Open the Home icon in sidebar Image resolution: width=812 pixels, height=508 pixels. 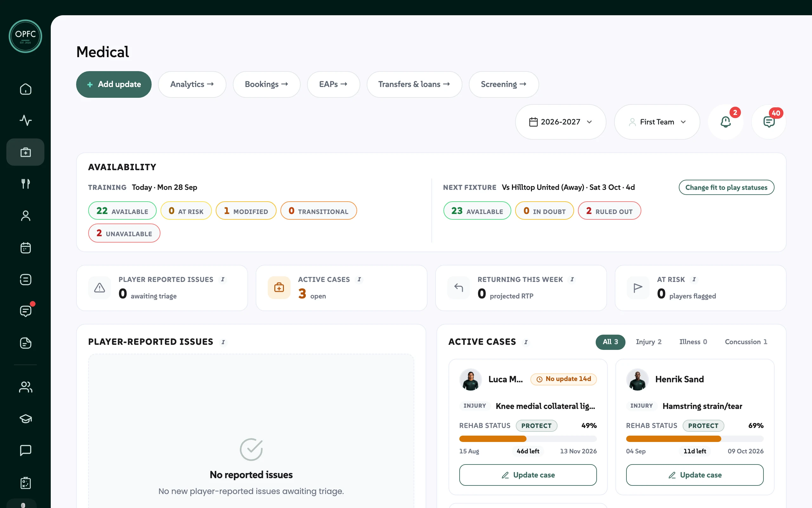25,89
